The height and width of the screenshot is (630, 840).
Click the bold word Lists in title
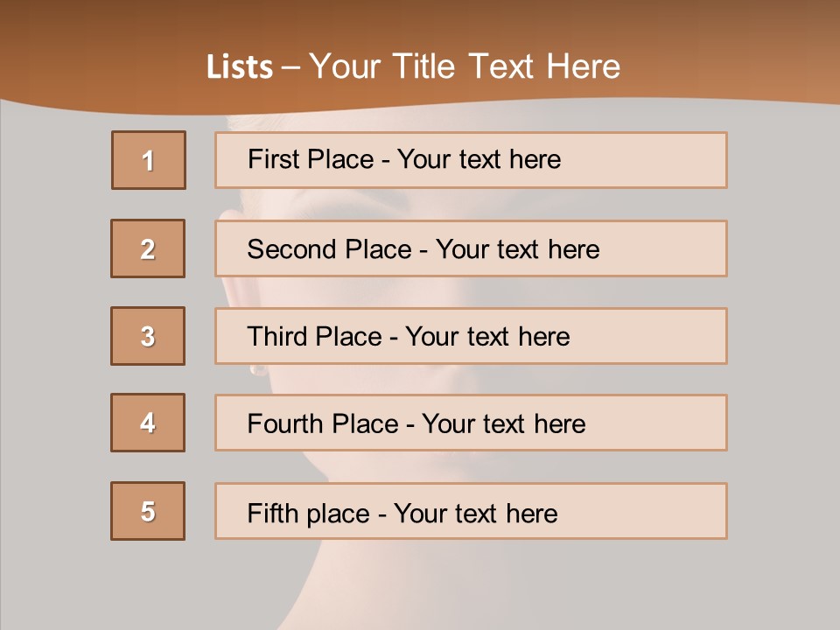[240, 67]
